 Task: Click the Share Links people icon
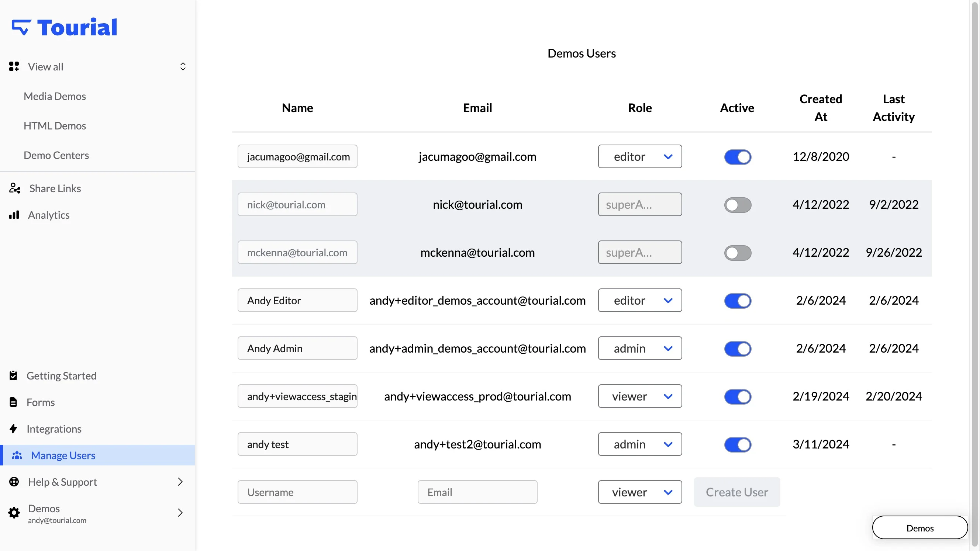[15, 188]
